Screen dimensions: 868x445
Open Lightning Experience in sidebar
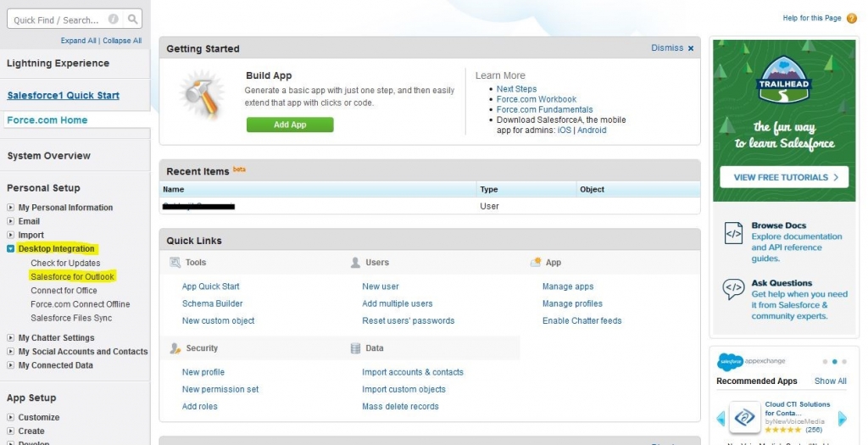pos(58,63)
